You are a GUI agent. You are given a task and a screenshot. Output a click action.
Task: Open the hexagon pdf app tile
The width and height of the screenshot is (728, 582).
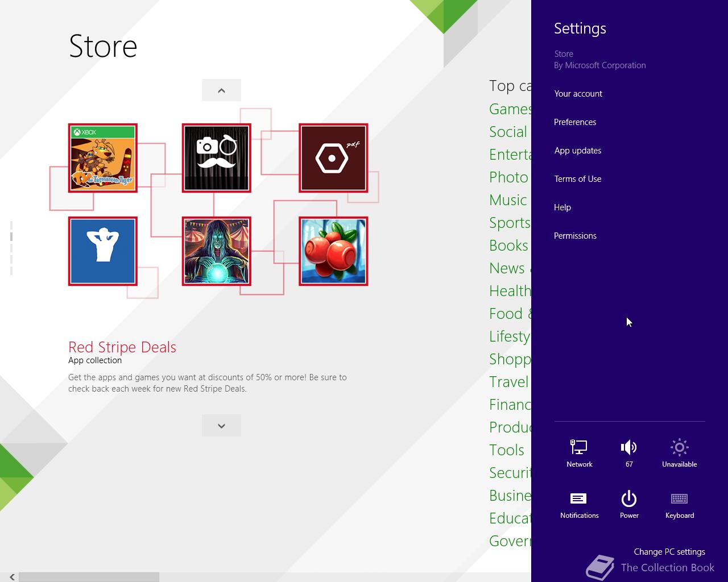tap(333, 158)
